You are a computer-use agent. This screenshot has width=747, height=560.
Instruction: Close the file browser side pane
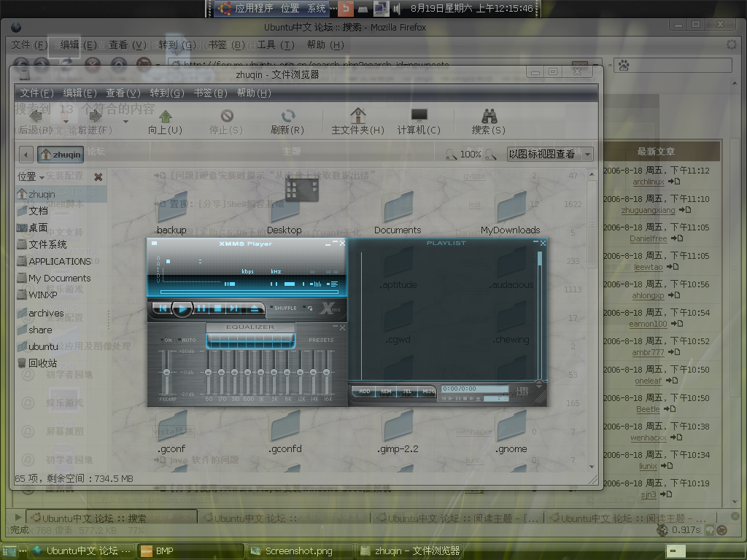coord(98,177)
